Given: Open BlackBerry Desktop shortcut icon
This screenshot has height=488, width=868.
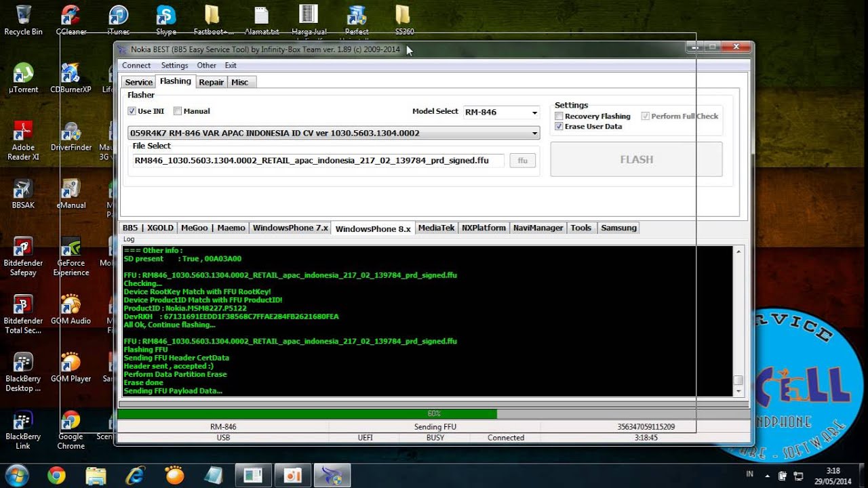Looking at the screenshot, I should click(23, 372).
